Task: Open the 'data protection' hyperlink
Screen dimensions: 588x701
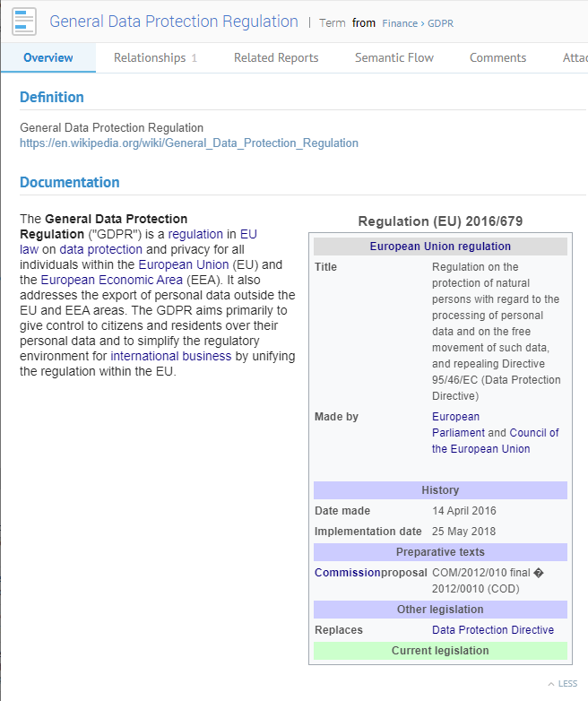Action: click(100, 249)
